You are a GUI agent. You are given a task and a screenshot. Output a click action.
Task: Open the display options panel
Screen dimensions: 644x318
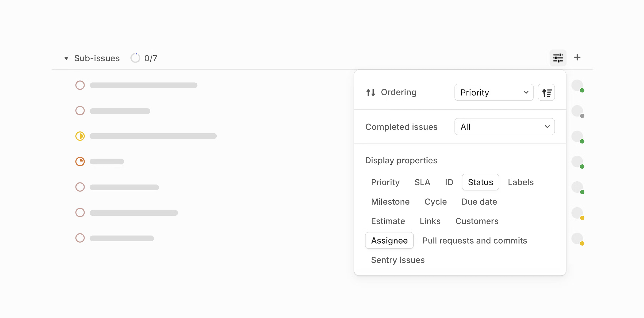558,58
